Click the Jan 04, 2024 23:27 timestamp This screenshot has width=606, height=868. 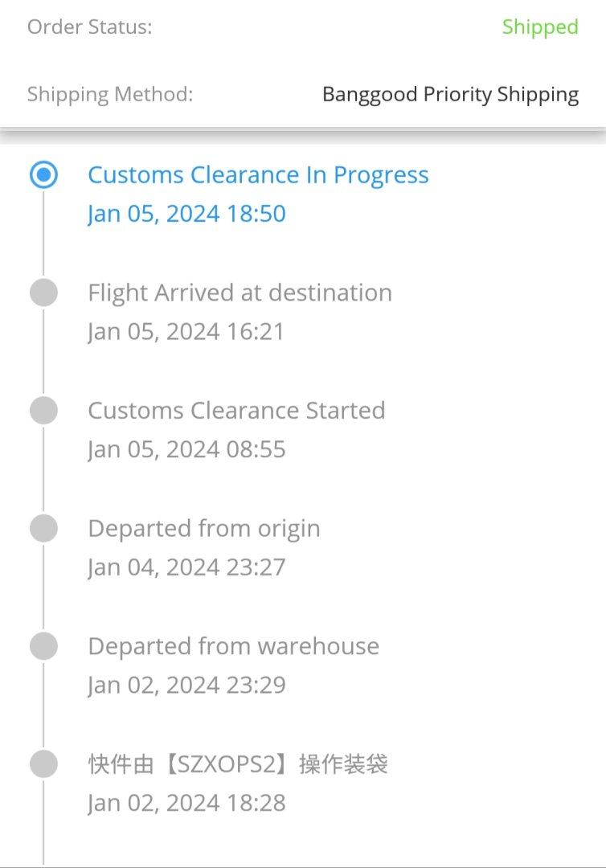click(186, 567)
